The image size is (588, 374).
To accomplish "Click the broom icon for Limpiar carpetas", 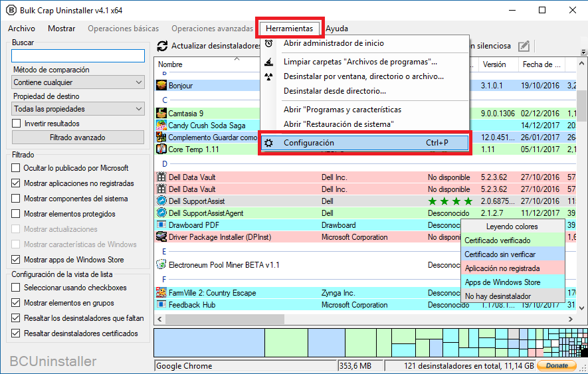I will (268, 62).
